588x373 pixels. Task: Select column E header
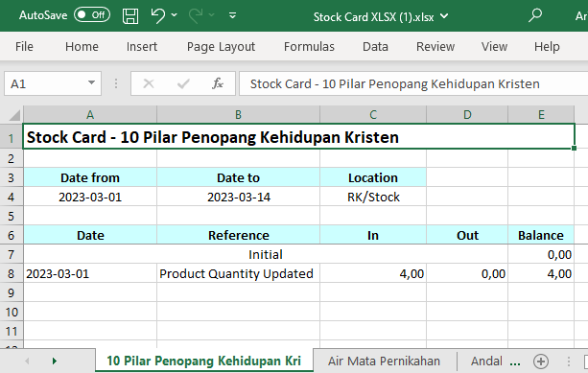click(x=541, y=115)
